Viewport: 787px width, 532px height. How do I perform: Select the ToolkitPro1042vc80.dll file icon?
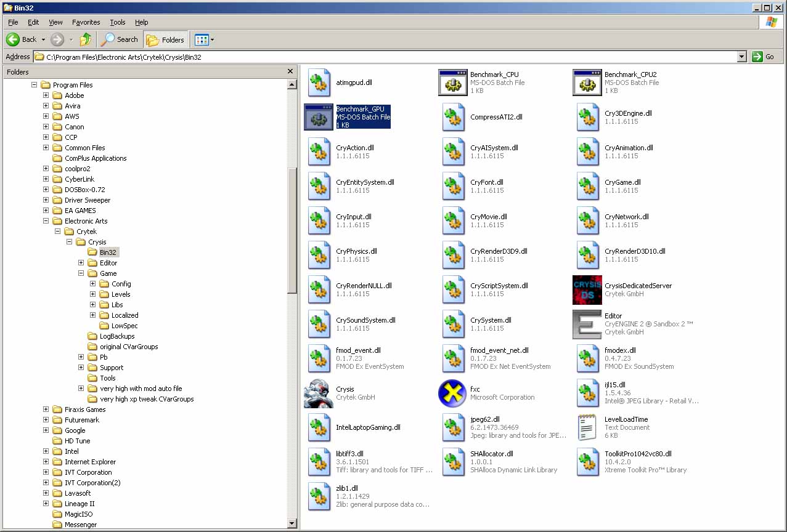588,462
